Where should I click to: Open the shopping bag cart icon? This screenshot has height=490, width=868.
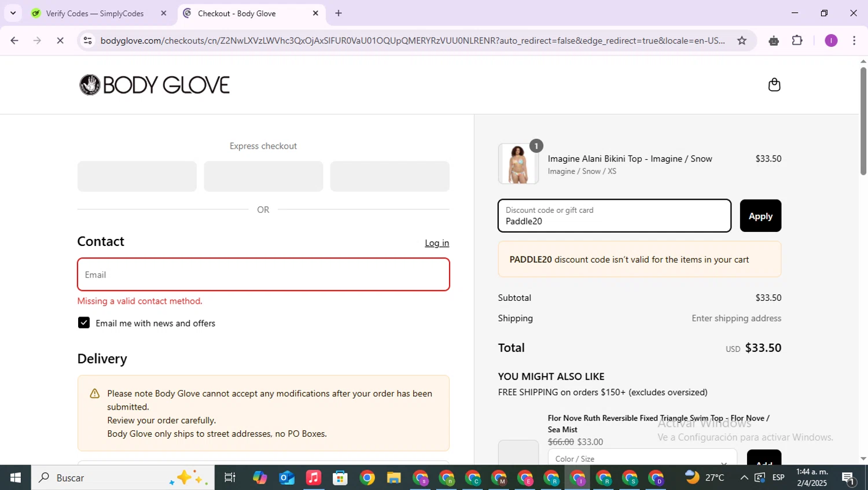click(x=774, y=85)
